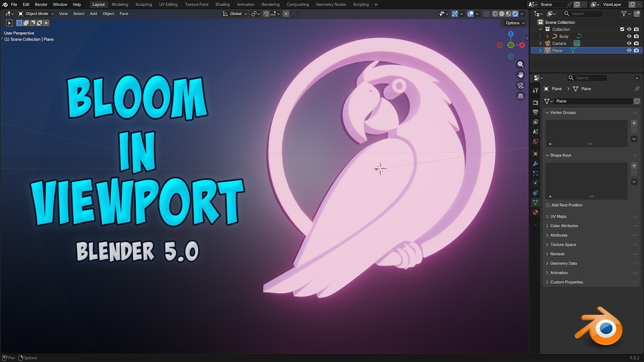Image resolution: width=644 pixels, height=362 pixels.
Task: Open the Global transform orientation dropdown
Action: click(x=235, y=14)
